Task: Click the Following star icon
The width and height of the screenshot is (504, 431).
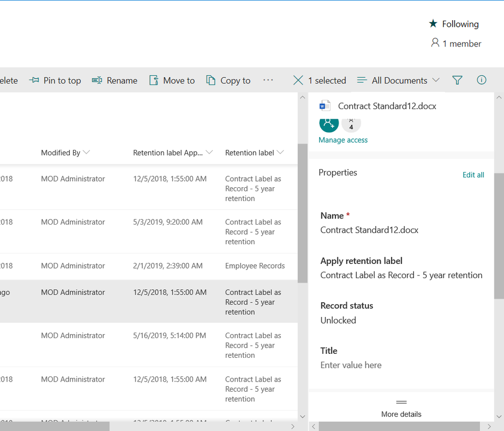Action: 433,24
